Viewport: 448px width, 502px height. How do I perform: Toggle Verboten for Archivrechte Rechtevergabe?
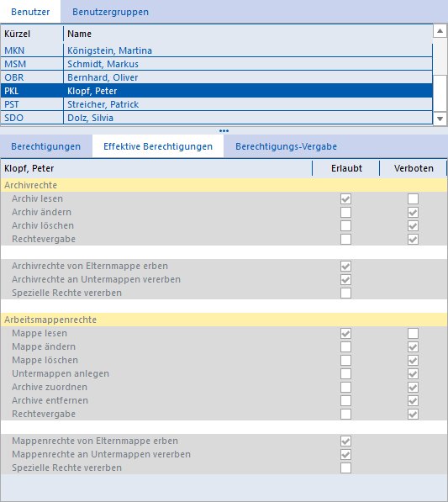[x=413, y=239]
